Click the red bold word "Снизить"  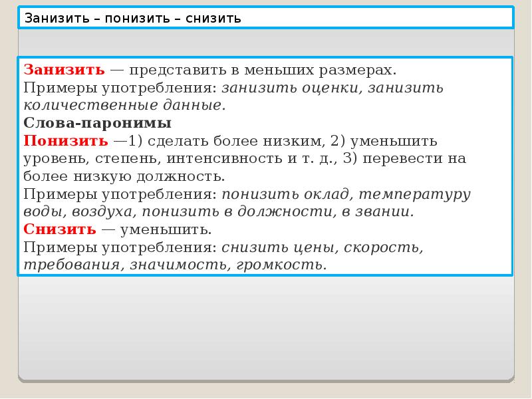60,229
